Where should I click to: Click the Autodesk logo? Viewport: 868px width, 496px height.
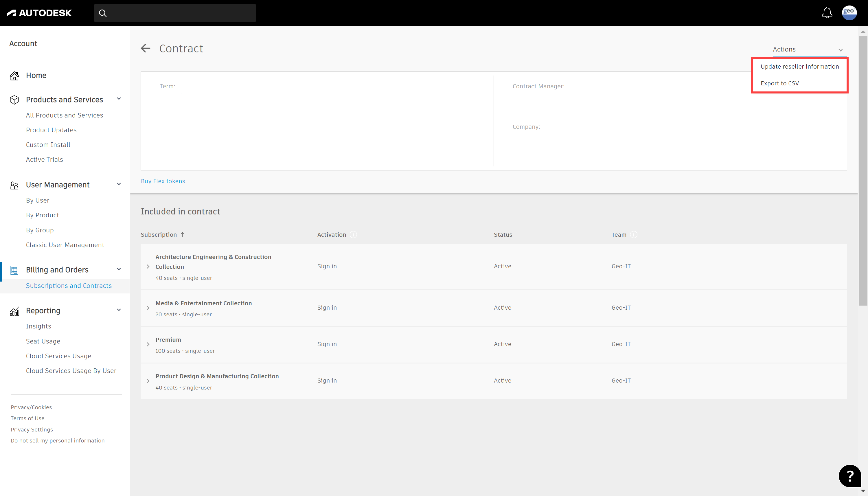pos(39,13)
